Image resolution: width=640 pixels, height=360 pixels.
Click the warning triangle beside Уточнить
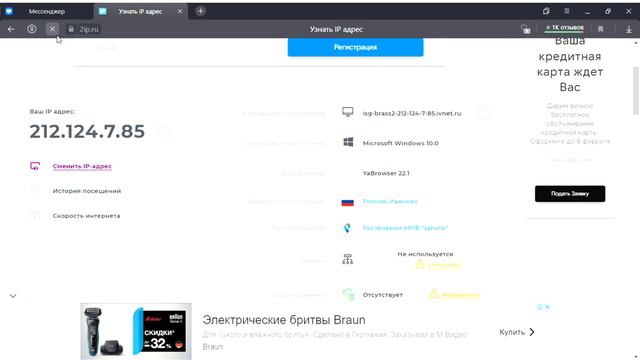coord(420,264)
